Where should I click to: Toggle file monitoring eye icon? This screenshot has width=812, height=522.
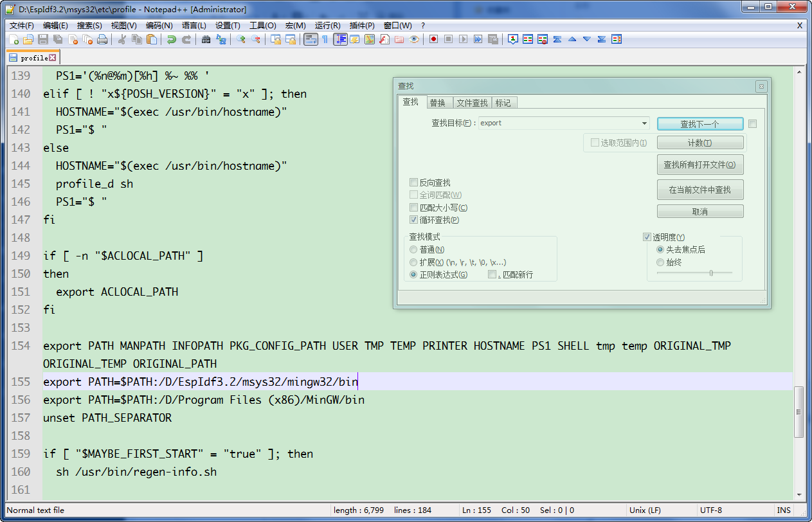click(414, 39)
